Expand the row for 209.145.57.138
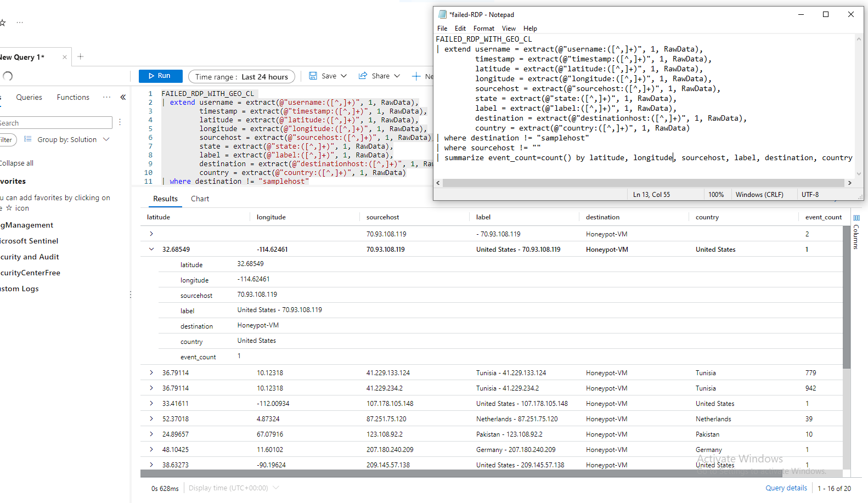868x503 pixels. 151,465
